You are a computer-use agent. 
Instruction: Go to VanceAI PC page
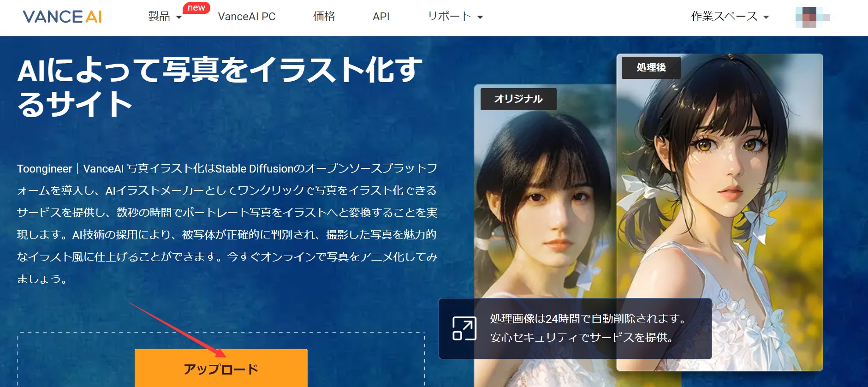click(x=246, y=17)
